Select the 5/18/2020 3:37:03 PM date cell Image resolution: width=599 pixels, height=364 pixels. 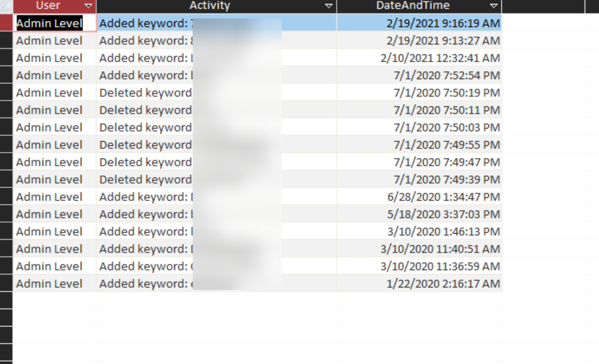pyautogui.click(x=443, y=214)
